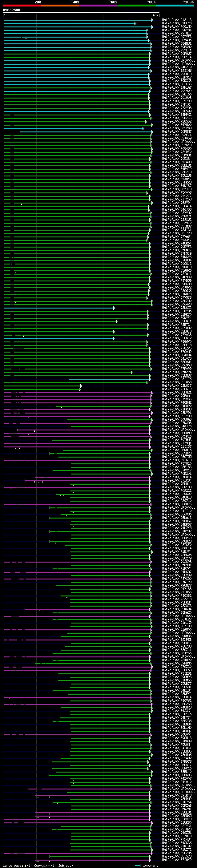This screenshot has height=868, width=197.
Task: Select UniRef100_Q8FQ21 label
Action: [177, 392]
